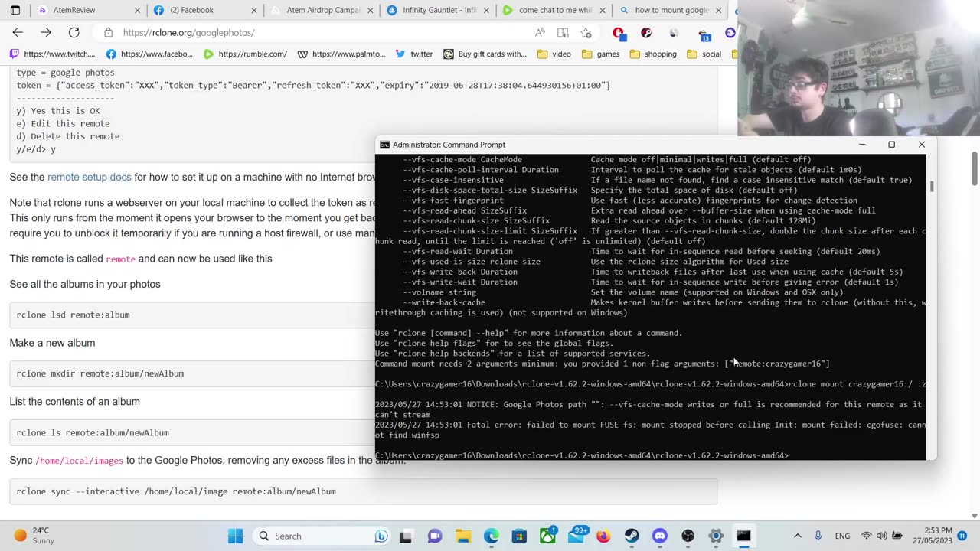Open the volume tray icon
The width and height of the screenshot is (980, 551).
point(882,536)
